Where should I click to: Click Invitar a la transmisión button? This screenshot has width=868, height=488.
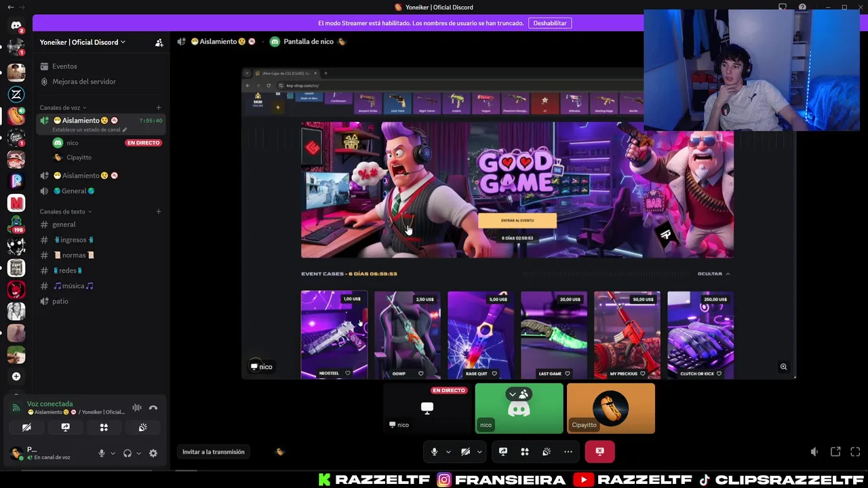point(214,452)
